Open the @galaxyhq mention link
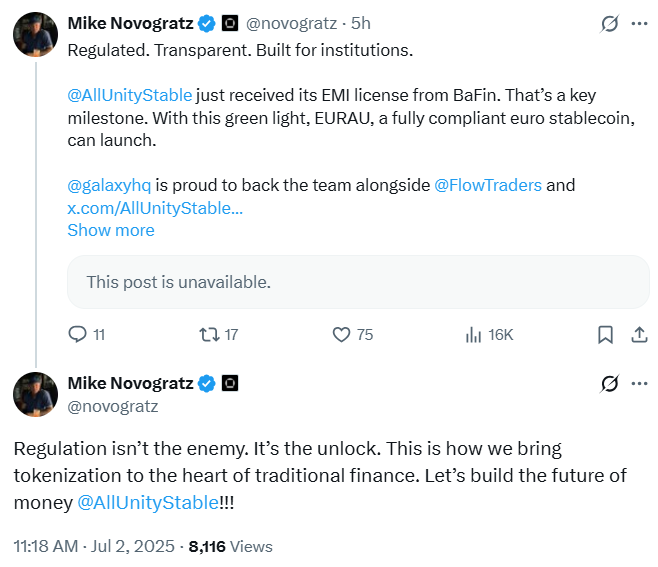Image resolution: width=658 pixels, height=567 pixels. (109, 185)
